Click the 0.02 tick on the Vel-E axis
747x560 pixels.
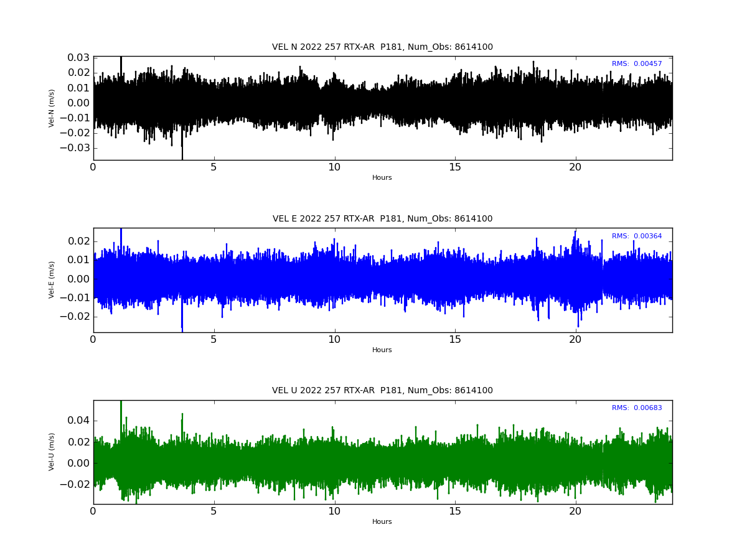pyautogui.click(x=78, y=241)
